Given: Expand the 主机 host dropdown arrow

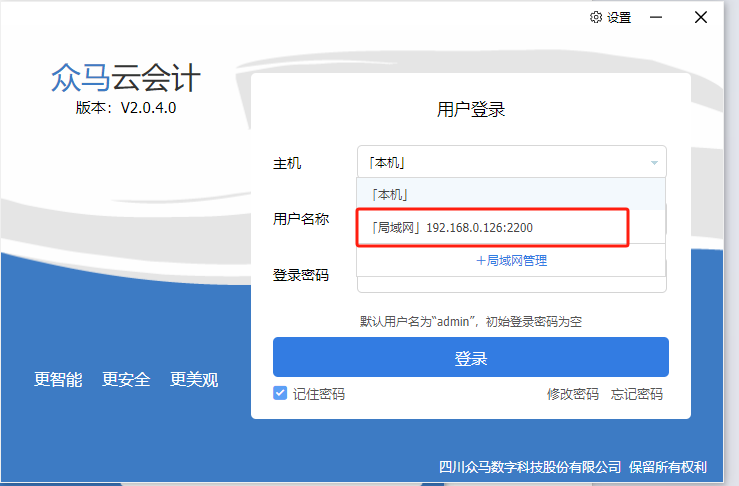Looking at the screenshot, I should [x=654, y=163].
